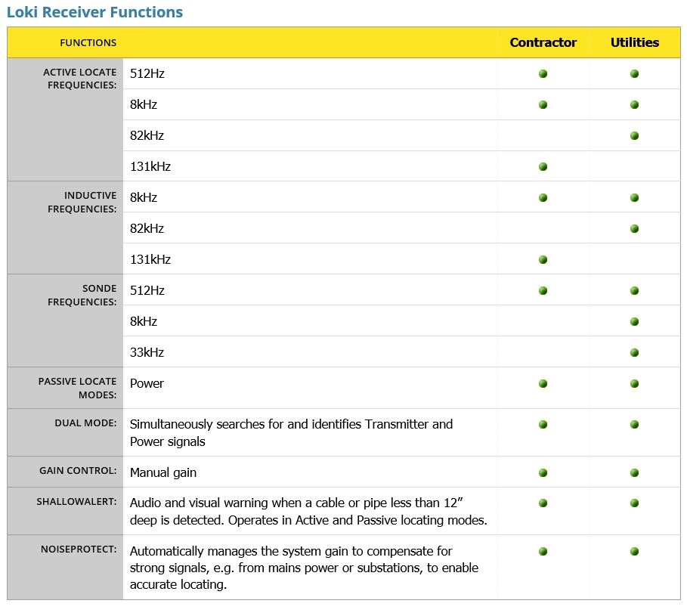The image size is (687, 616).
Task: Pick the Utilities dot for Inductive 8kHz
Action: tap(634, 197)
